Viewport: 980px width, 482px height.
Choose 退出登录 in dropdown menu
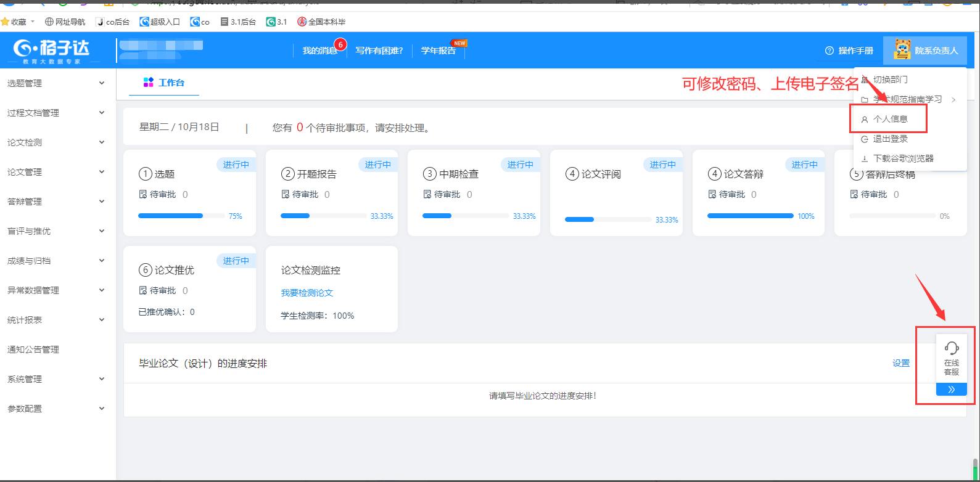pyautogui.click(x=890, y=139)
